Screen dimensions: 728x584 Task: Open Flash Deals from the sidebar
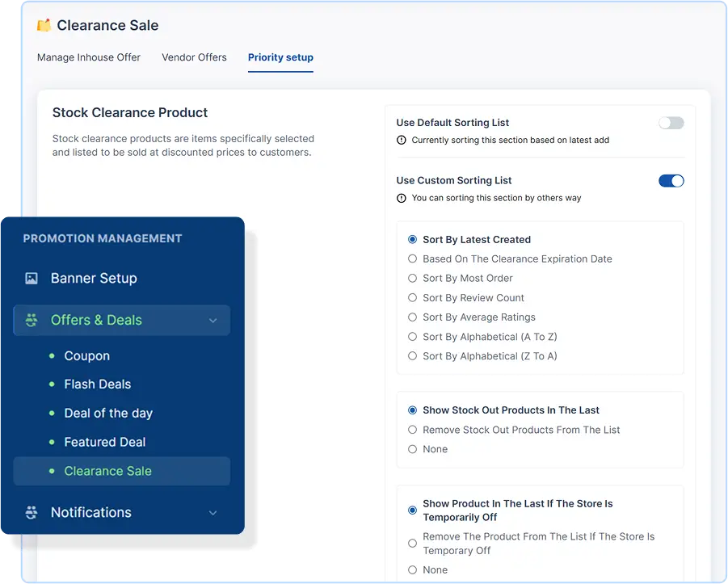point(98,384)
